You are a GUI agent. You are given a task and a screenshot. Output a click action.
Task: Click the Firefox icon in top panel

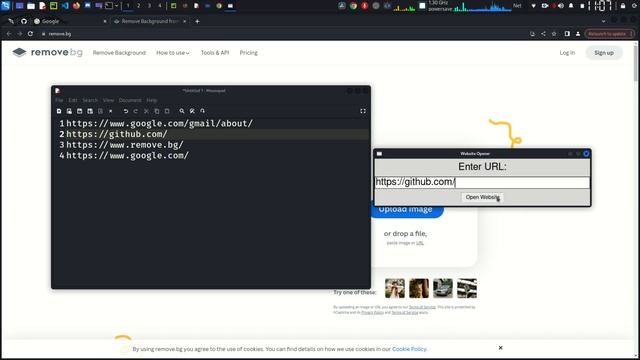76,6
